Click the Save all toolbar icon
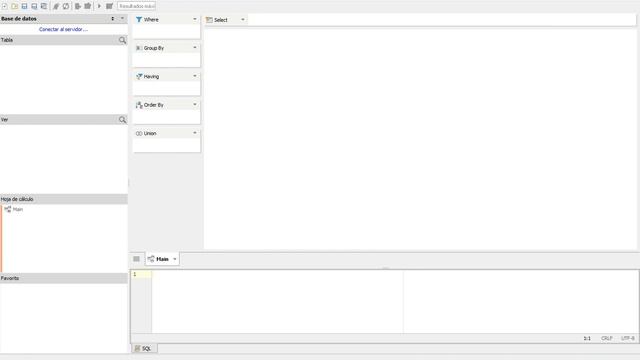This screenshot has width=640, height=360. (44, 6)
